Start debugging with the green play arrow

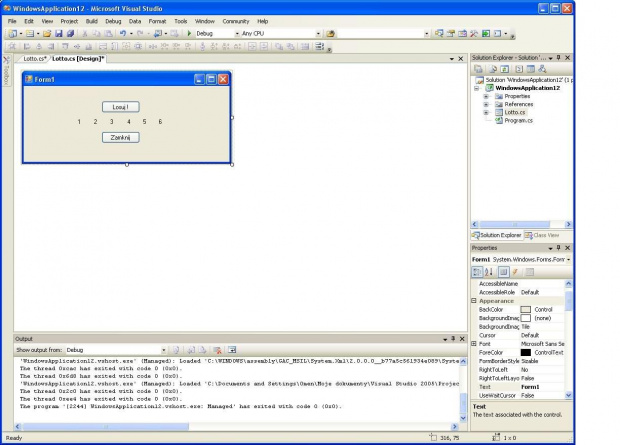tap(189, 34)
